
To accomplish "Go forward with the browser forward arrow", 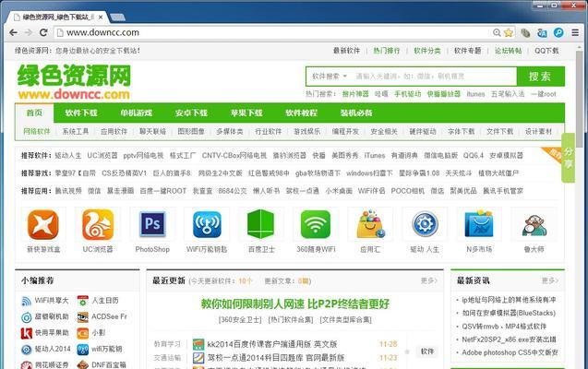I will point(28,33).
